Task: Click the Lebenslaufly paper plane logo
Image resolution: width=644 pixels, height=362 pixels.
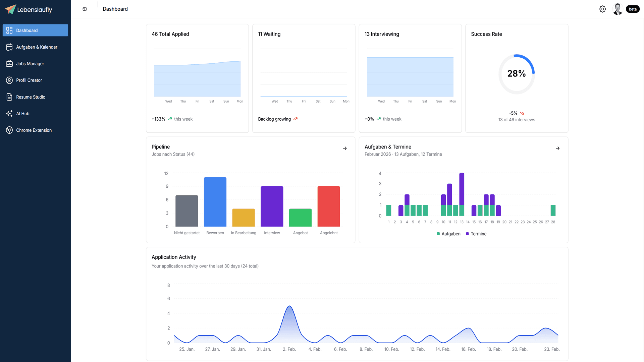Action: (x=10, y=9)
